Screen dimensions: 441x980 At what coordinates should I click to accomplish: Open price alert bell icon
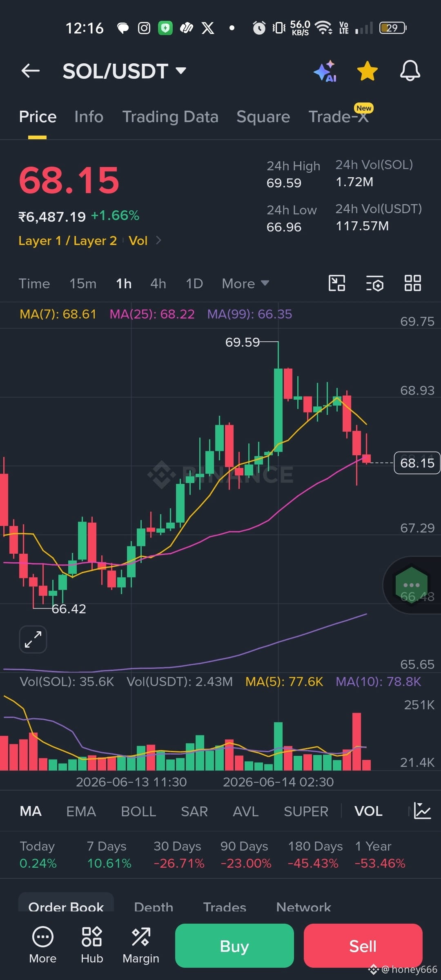click(x=410, y=71)
